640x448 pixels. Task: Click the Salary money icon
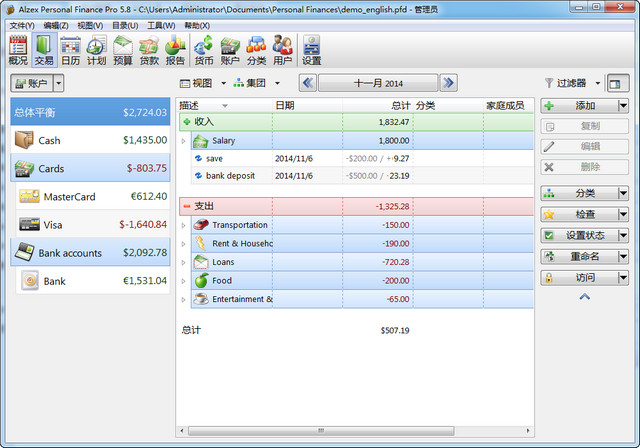pyautogui.click(x=201, y=141)
